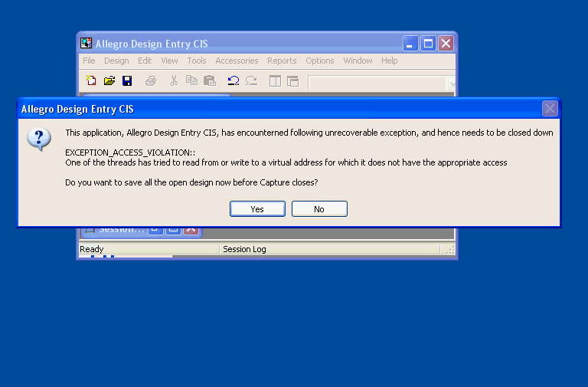Click the cascade windows toolbar icon
This screenshot has height=387, width=588.
[292, 80]
